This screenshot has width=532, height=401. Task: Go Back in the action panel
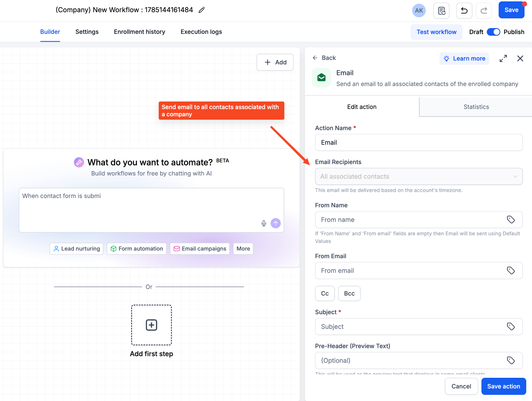(x=324, y=58)
